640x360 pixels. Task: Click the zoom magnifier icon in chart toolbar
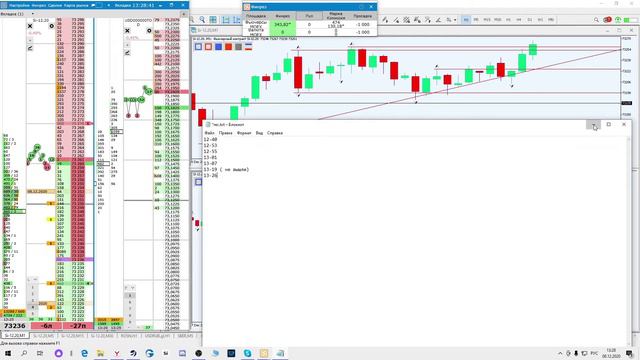coord(202,20)
